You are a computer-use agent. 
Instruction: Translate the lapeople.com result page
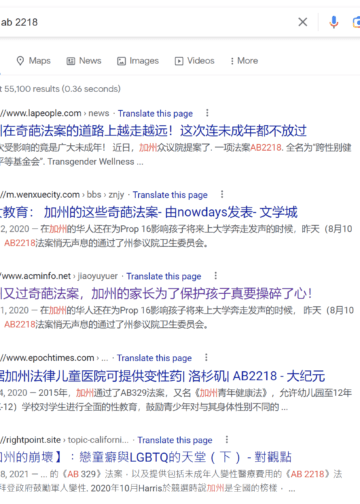[x=155, y=113]
